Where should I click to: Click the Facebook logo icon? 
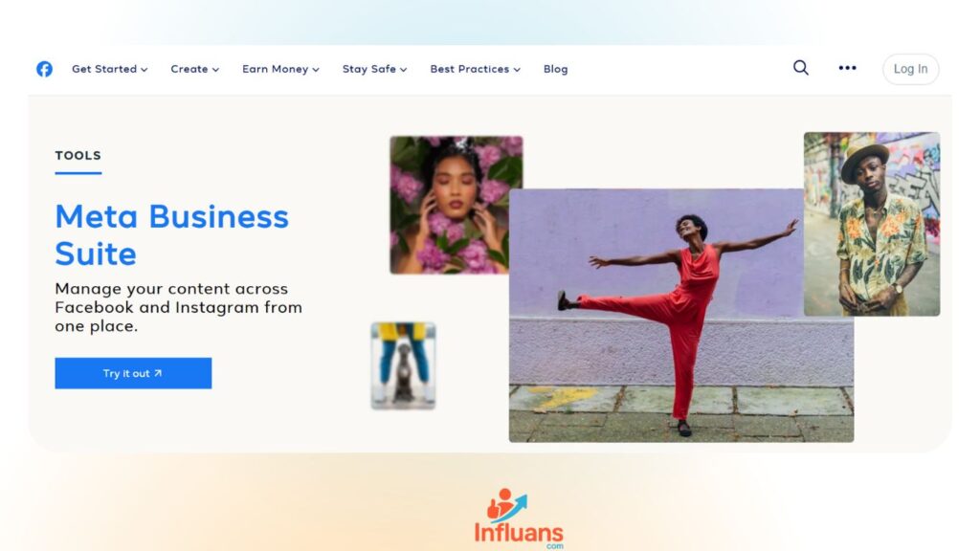click(44, 69)
